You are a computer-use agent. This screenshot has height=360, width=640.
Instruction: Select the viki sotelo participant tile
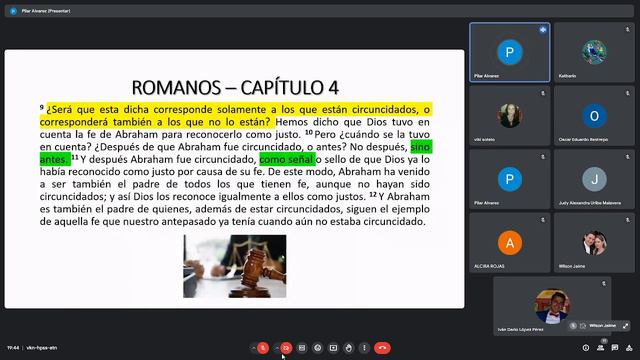point(509,116)
